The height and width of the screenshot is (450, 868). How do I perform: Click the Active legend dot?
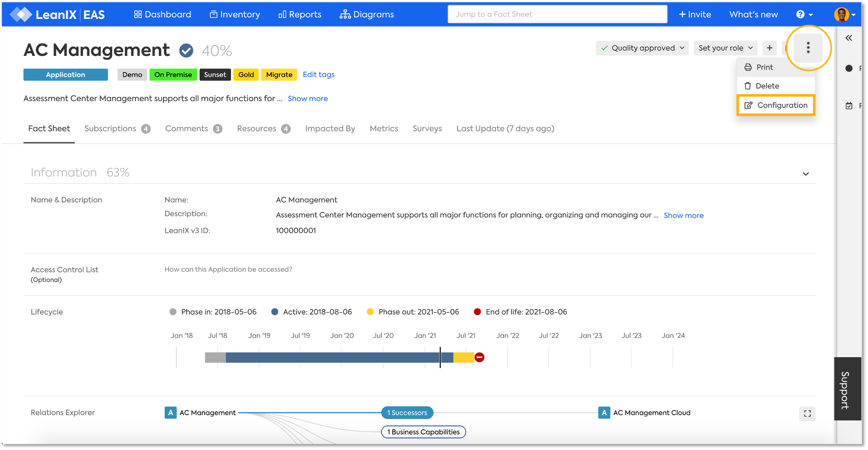[x=275, y=312]
